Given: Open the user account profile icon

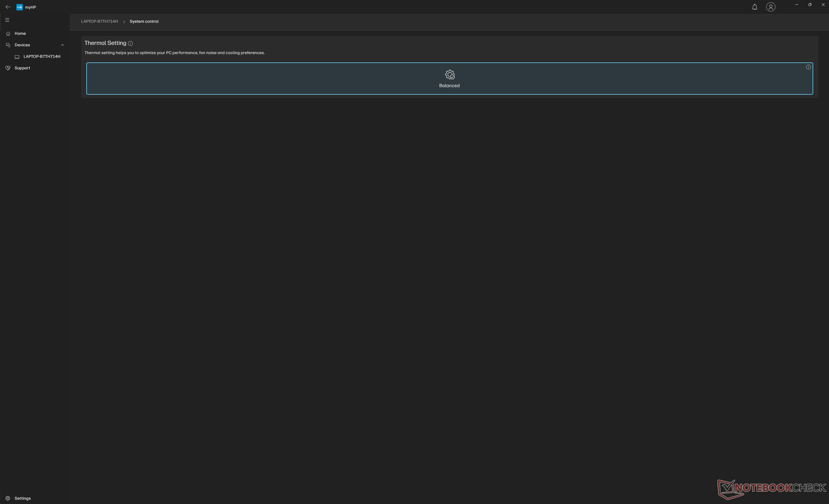Looking at the screenshot, I should point(771,7).
